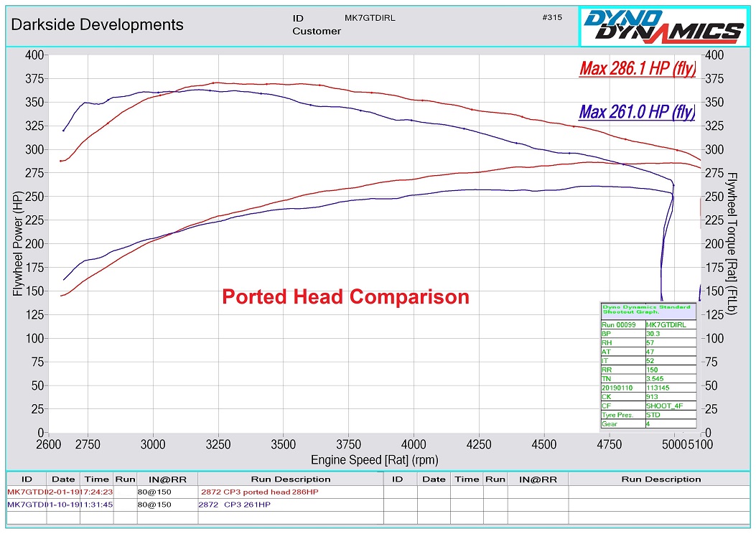Click the Tyre Pres. label
Screen dimensions: 756x534
617,415
